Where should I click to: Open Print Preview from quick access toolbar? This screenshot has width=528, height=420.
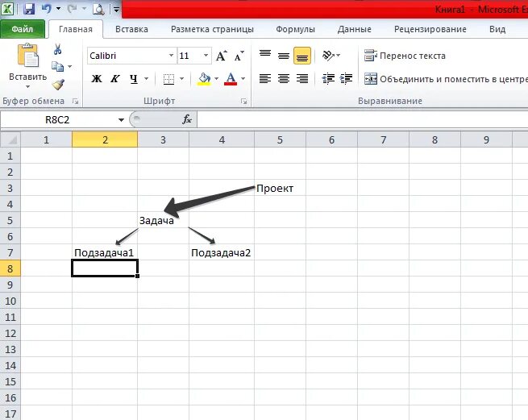tap(98, 9)
